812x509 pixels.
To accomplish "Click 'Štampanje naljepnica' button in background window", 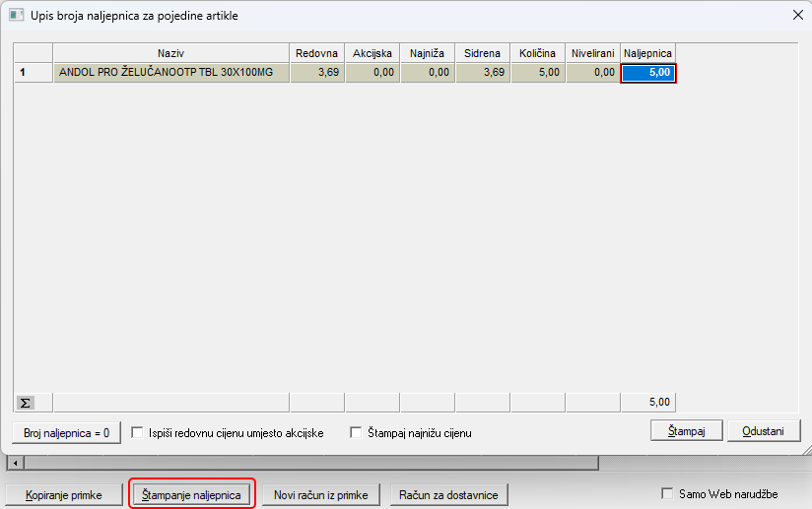I will pyautogui.click(x=191, y=495).
